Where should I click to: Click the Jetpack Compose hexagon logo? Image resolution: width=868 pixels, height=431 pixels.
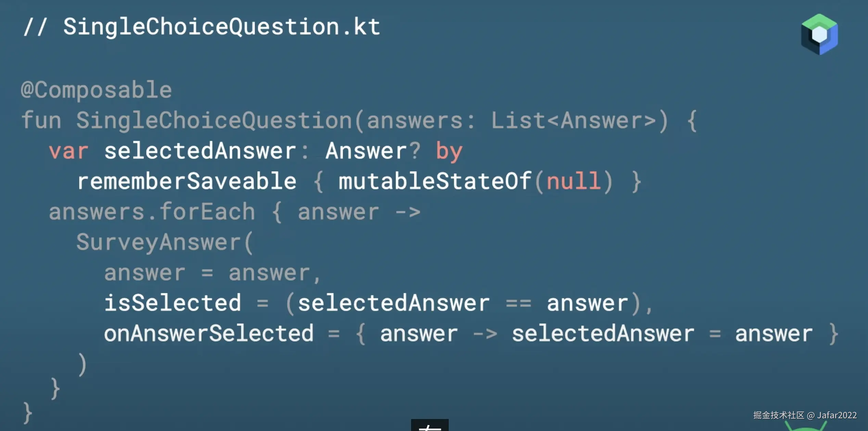coord(819,34)
